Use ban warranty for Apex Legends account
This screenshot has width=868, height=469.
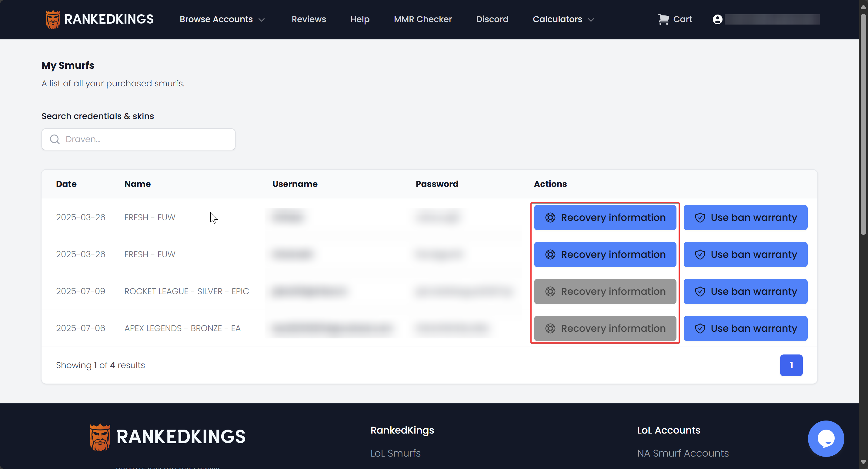(x=745, y=328)
